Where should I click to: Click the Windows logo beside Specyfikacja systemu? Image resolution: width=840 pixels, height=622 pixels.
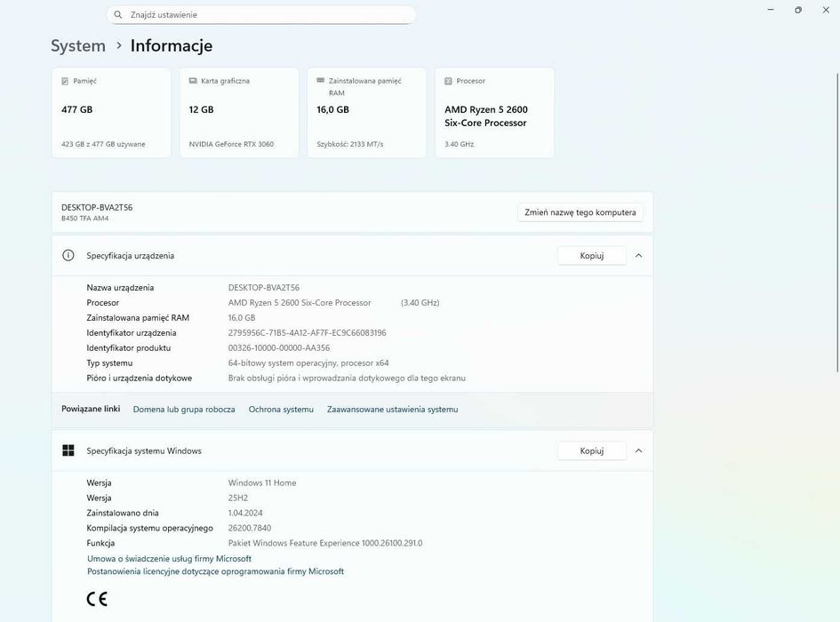68,451
